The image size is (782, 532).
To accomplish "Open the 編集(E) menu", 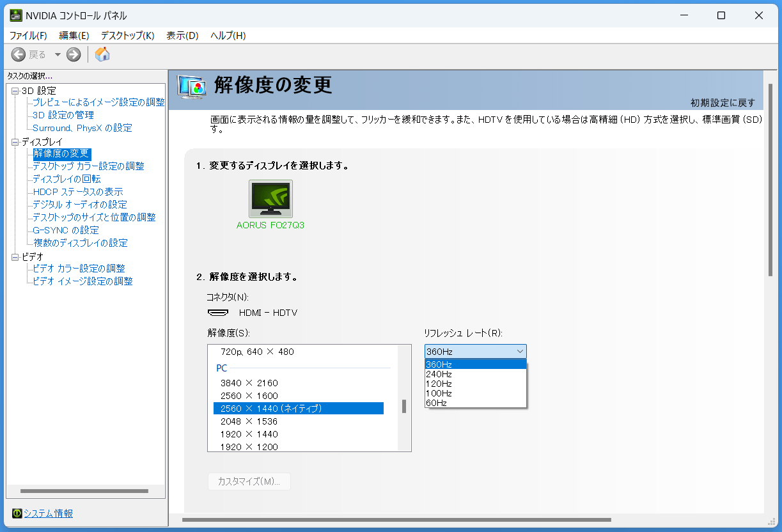I will click(74, 35).
